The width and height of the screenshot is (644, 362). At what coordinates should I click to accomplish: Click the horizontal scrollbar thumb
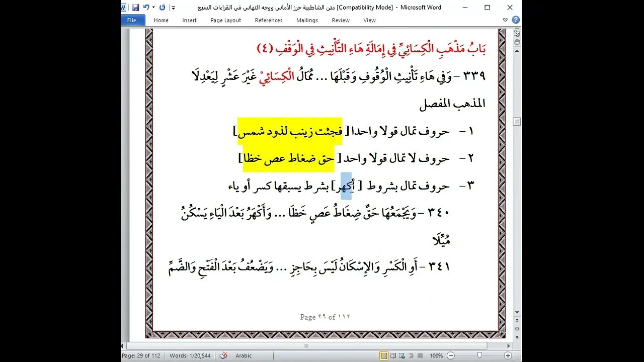[306, 346]
